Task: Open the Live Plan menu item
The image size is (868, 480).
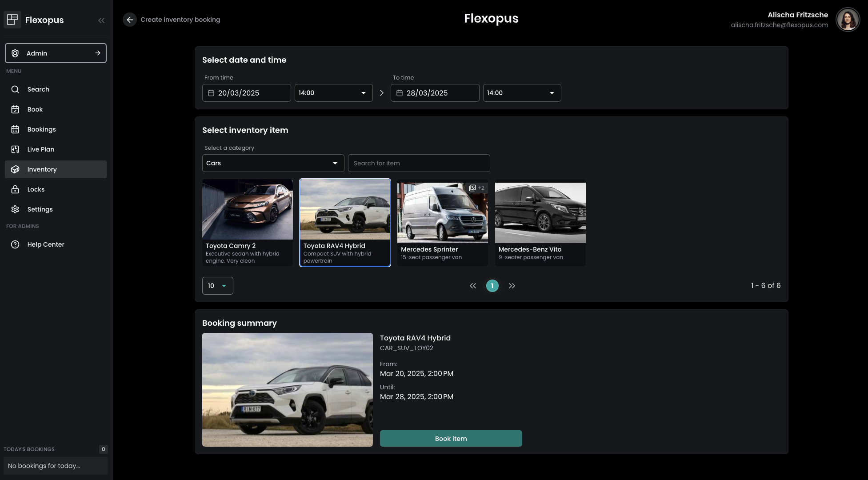Action: pos(41,149)
